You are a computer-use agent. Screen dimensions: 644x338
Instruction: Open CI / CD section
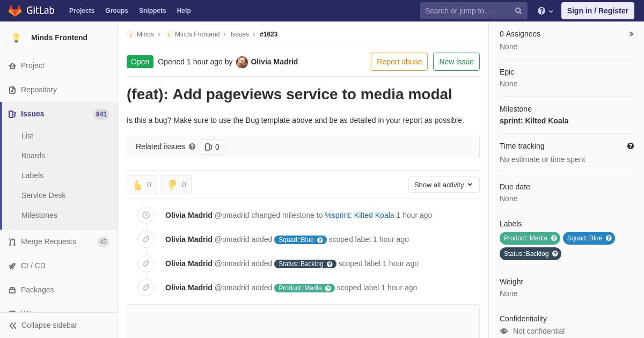33,266
